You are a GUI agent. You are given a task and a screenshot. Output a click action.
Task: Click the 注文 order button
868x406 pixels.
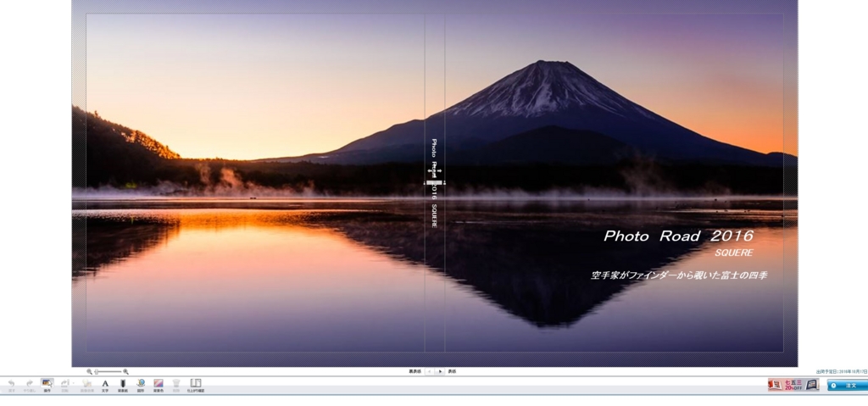[847, 386]
